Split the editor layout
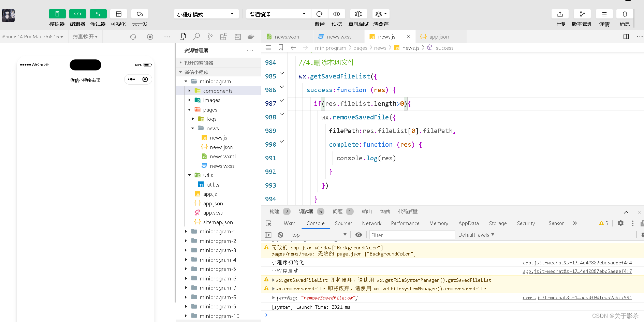Viewport: 644px width, 322px height. 626,36
